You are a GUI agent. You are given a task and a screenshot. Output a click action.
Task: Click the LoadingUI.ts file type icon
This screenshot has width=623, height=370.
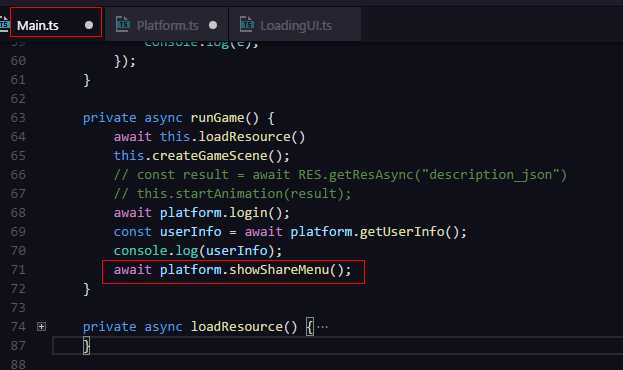[x=247, y=24]
